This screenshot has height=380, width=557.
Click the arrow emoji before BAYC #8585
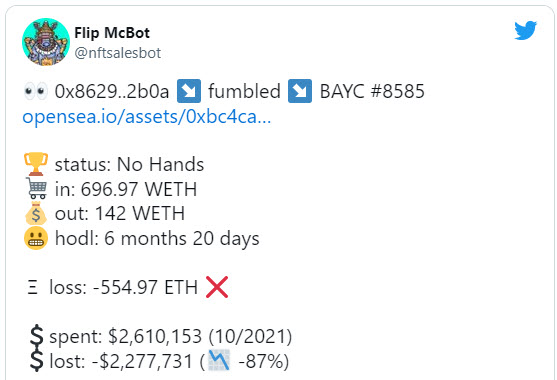click(300, 91)
